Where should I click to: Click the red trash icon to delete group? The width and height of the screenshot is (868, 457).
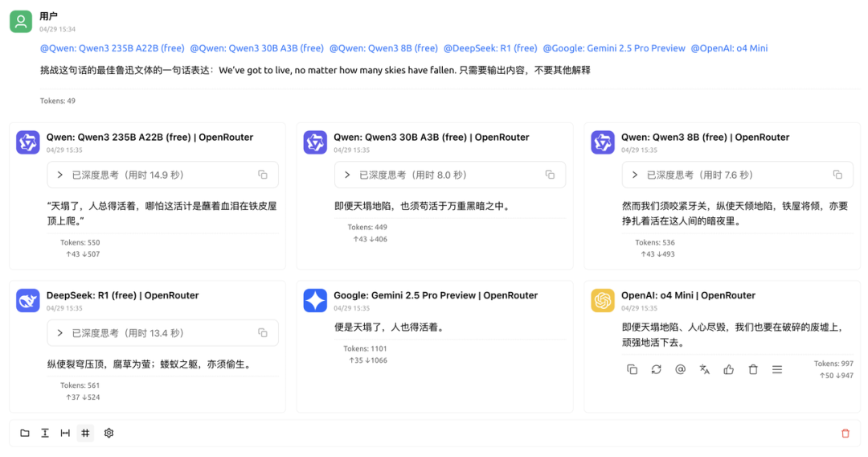click(x=845, y=433)
